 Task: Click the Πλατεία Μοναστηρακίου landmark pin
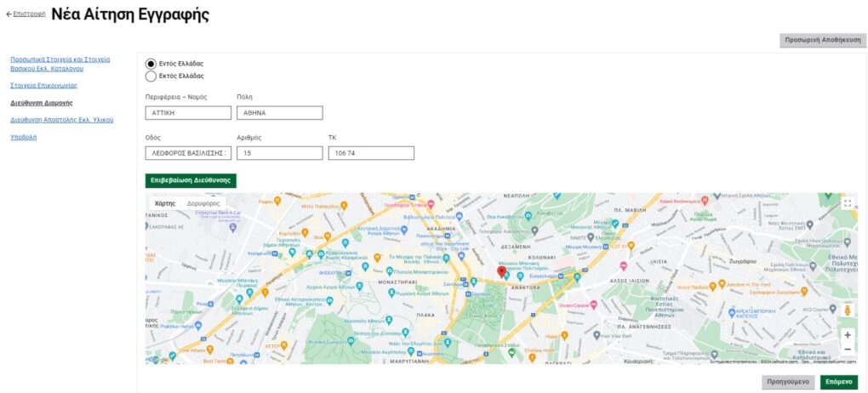pos(389,271)
